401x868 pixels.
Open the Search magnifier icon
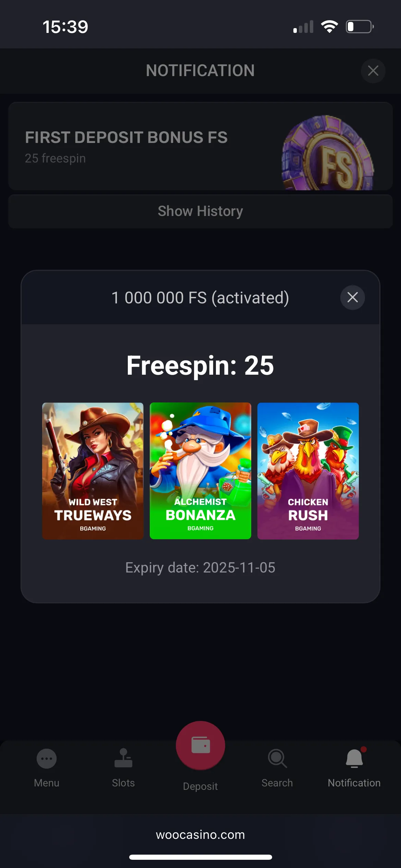tap(277, 758)
